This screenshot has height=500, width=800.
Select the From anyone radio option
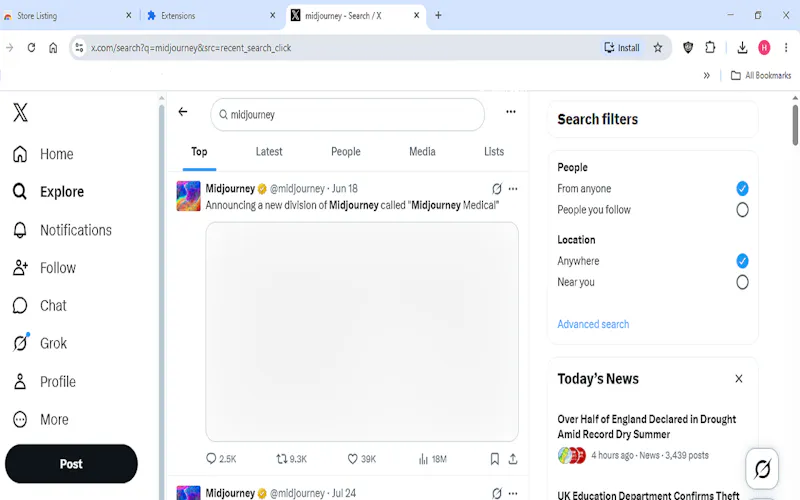click(x=742, y=189)
